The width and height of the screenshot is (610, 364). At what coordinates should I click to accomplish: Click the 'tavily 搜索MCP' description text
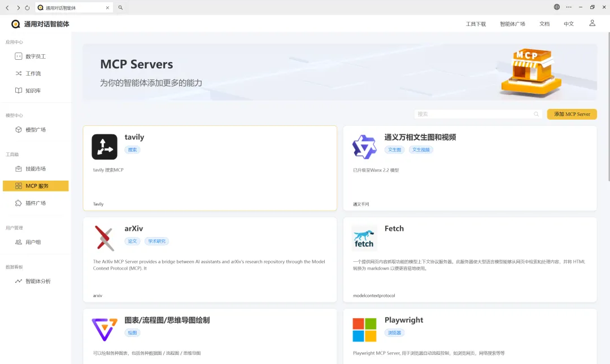point(108,170)
